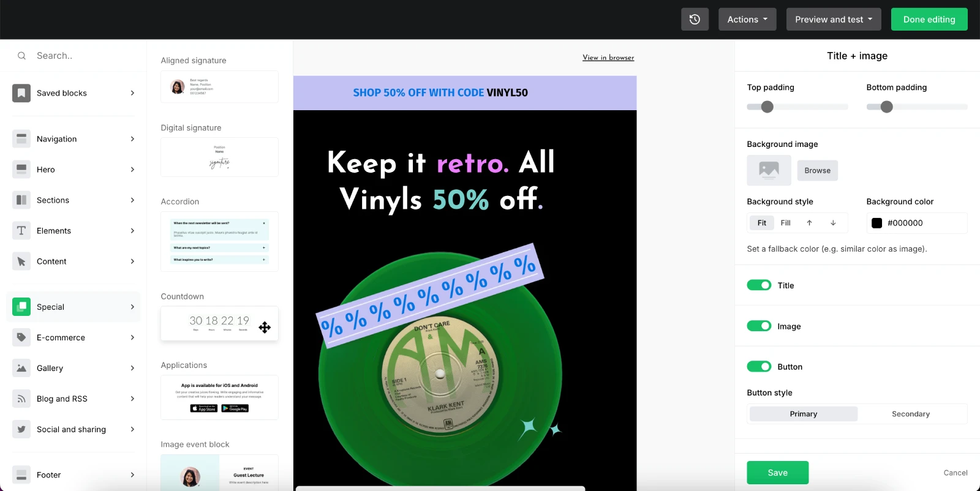Click the version history clock icon
This screenshot has width=980, height=491.
pos(695,20)
